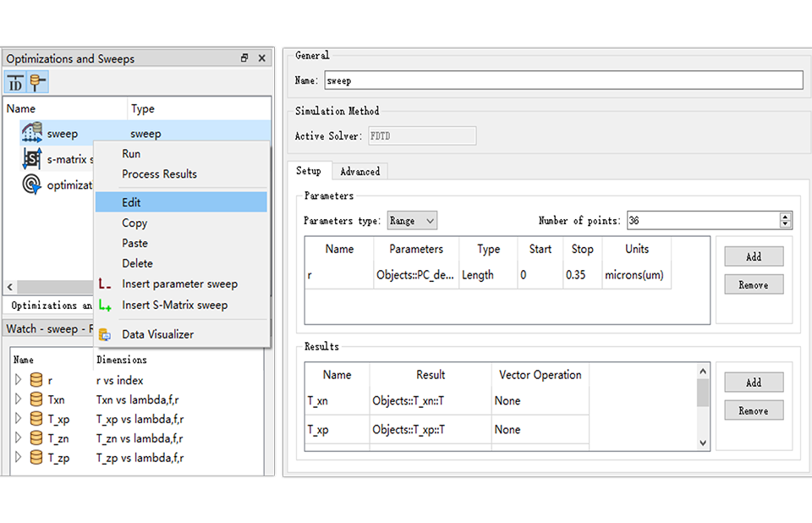
Task: Expand the T_zn result row
Action: click(x=18, y=438)
